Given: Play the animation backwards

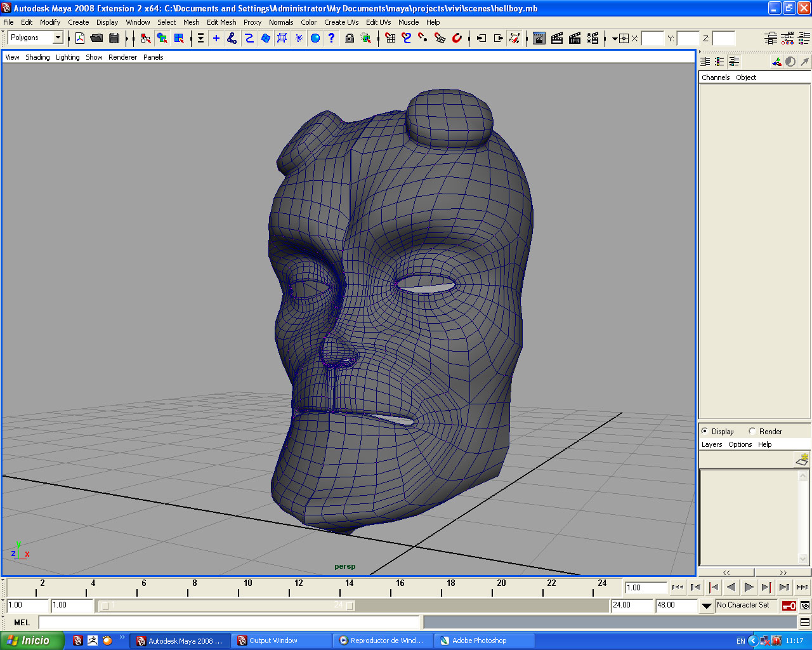Looking at the screenshot, I should click(x=731, y=588).
